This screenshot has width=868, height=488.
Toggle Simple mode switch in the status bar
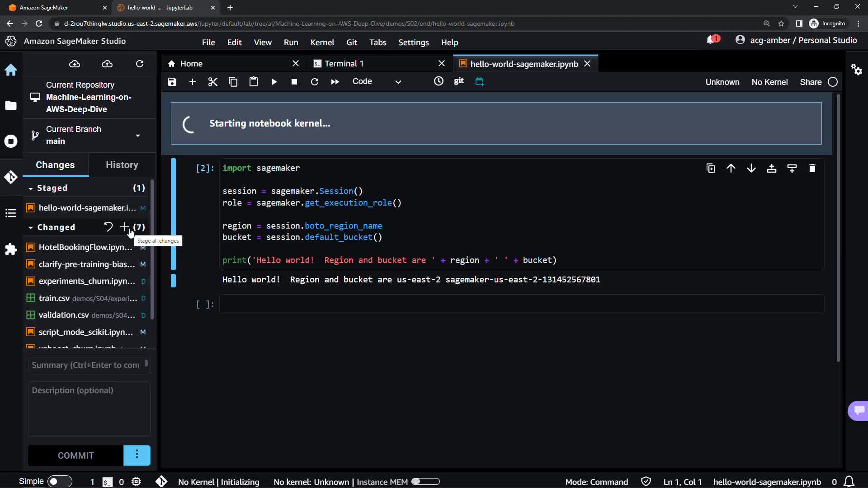coord(60,482)
